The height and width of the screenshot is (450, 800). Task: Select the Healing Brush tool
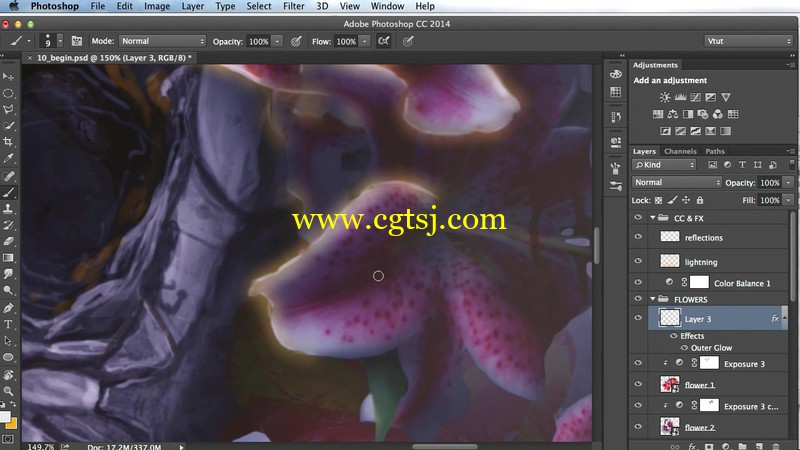point(8,177)
